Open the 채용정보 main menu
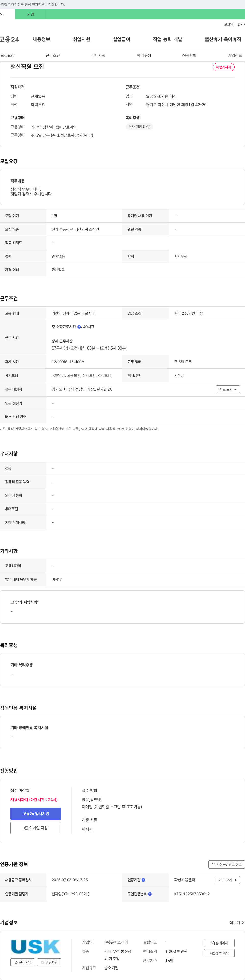Screen dimensions: 245x980 point(41,39)
